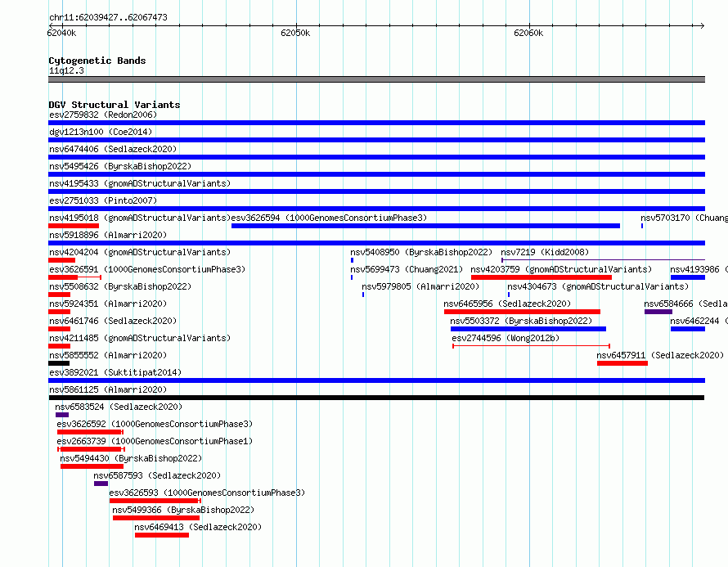Screen dimensions: 728x567
Task: Click the DGV Structural Variants track title
Action: coord(115,105)
